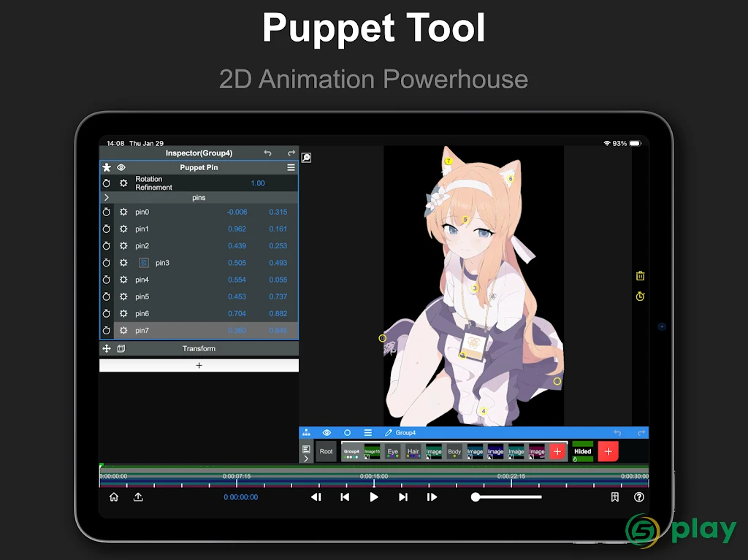Click the bookmark icon in bottom bar
This screenshot has width=748, height=560.
coord(615,497)
